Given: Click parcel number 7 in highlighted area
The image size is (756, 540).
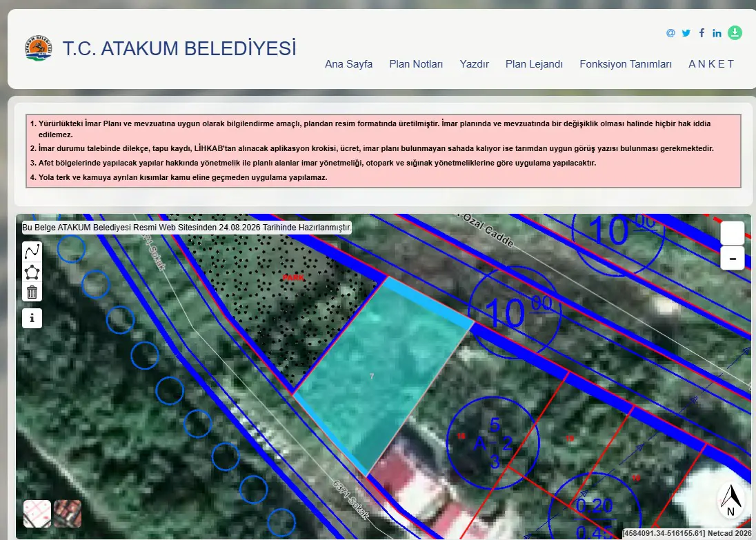Looking at the screenshot, I should (372, 376).
